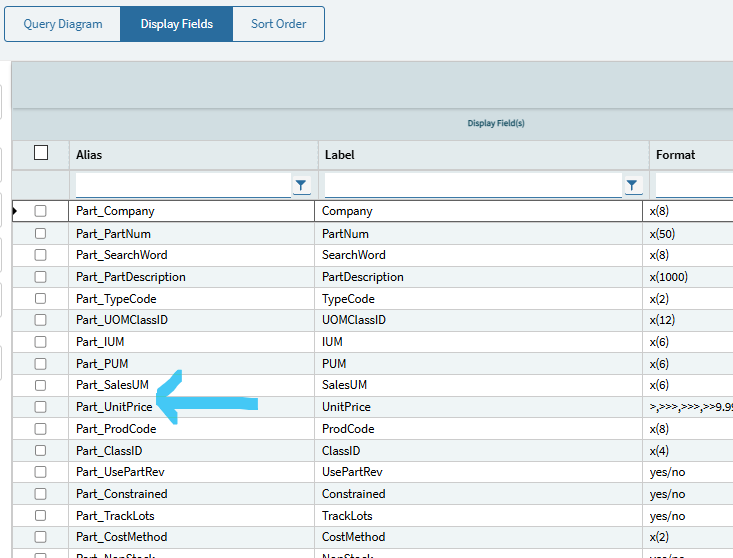Select the Part_CostMethod alias cell
The width and height of the screenshot is (733, 558).
(192, 537)
